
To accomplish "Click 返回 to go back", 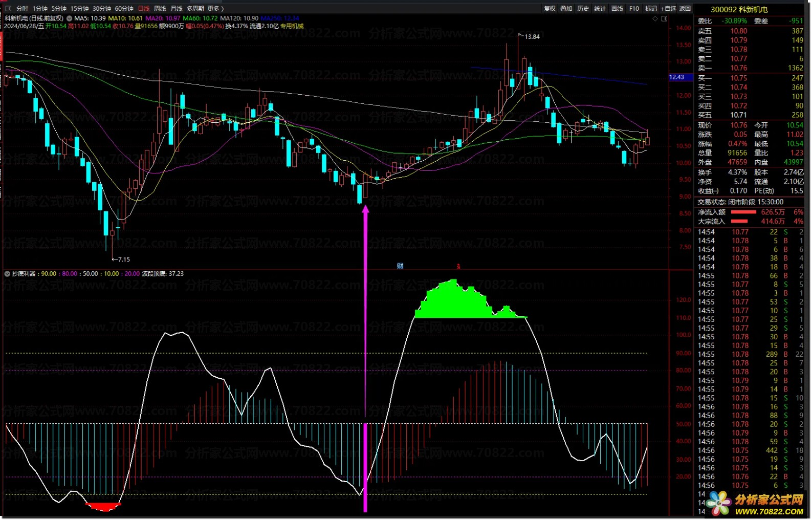I will point(685,9).
